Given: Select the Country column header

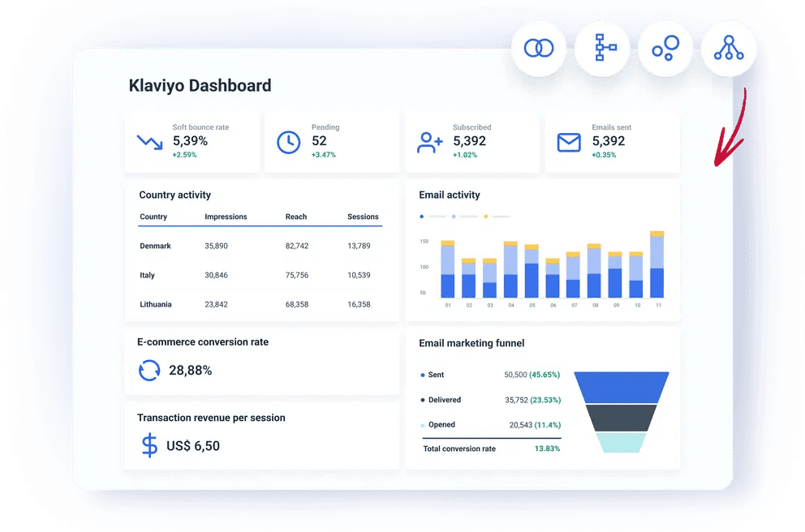Looking at the screenshot, I should pyautogui.click(x=153, y=217).
